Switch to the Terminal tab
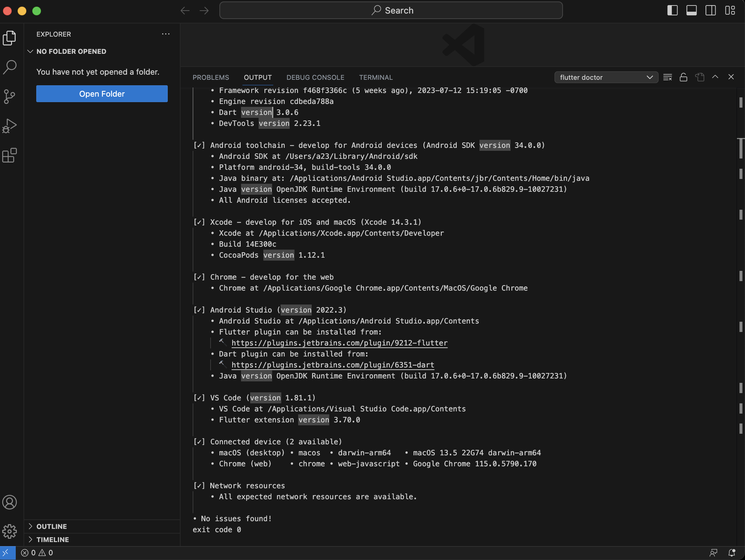 click(376, 78)
